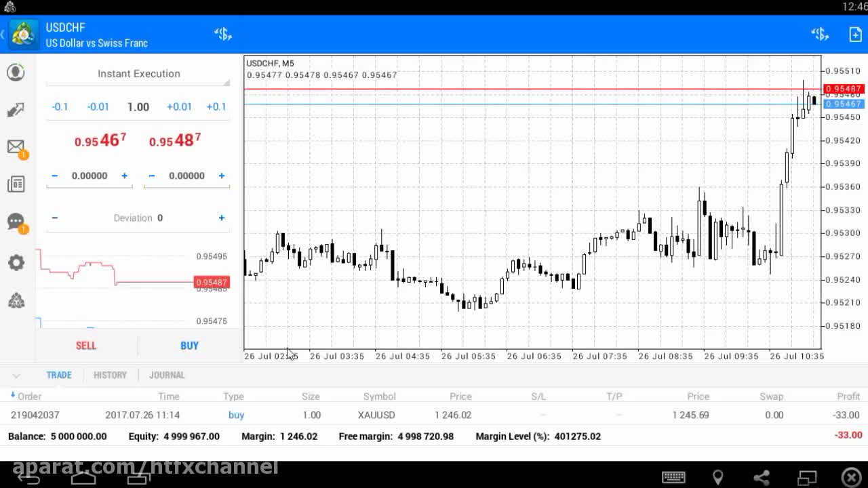
Task: Select the 1.00 volume field
Action: [x=138, y=107]
